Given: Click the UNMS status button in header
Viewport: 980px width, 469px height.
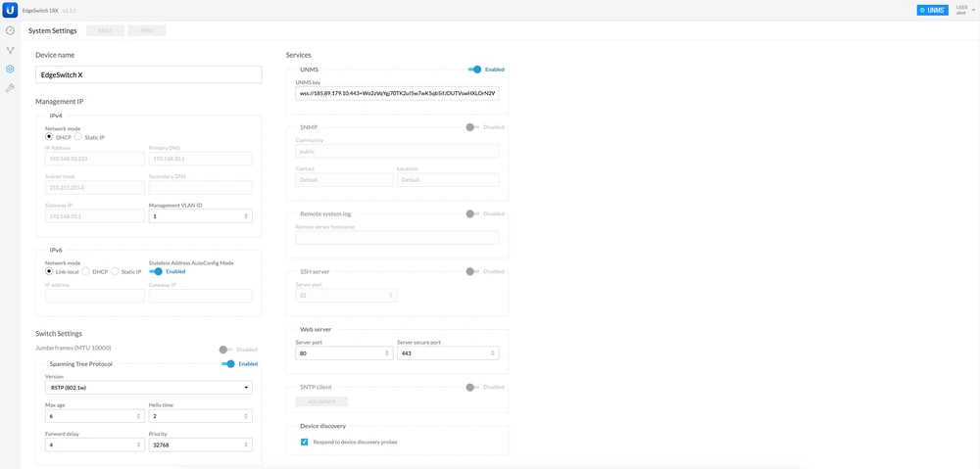Looking at the screenshot, I should click(933, 10).
